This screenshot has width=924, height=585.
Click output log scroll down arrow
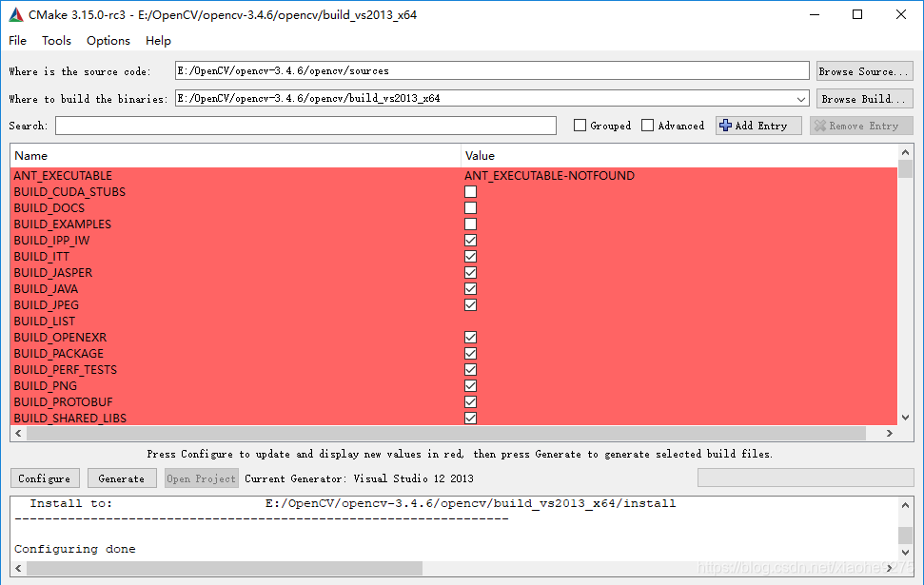(x=906, y=552)
